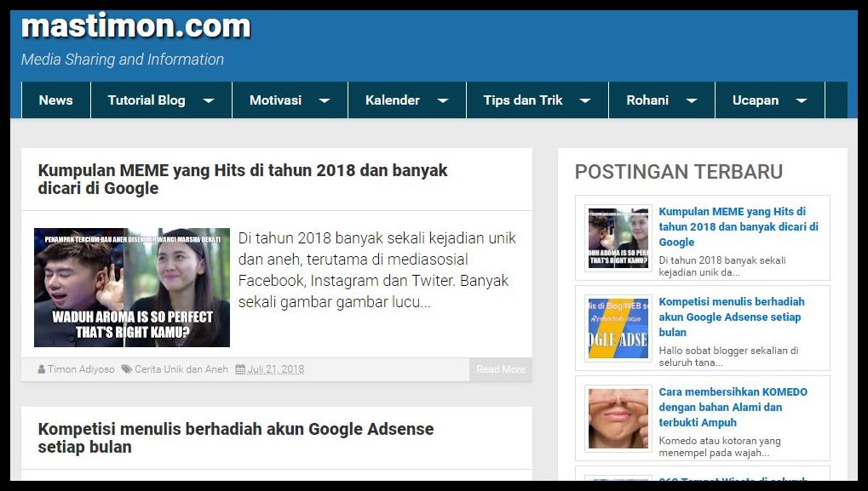This screenshot has height=491, width=868.
Task: Click the Google Adsense sidebar thumbnail
Action: pyautogui.click(x=617, y=328)
